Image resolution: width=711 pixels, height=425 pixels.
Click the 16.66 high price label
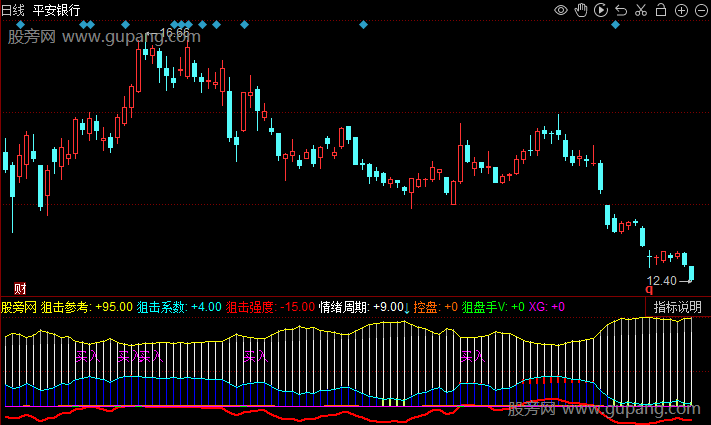[175, 33]
